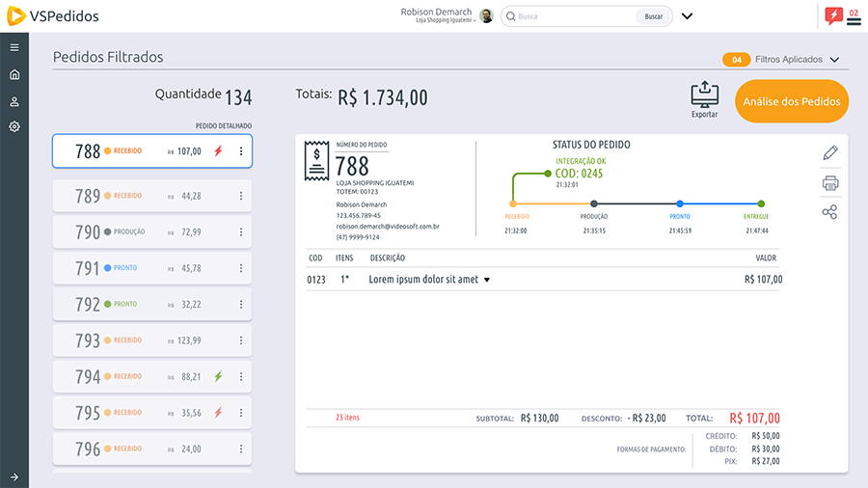Click the Buscar search button
Image resolution: width=868 pixels, height=488 pixels.
pyautogui.click(x=653, y=16)
